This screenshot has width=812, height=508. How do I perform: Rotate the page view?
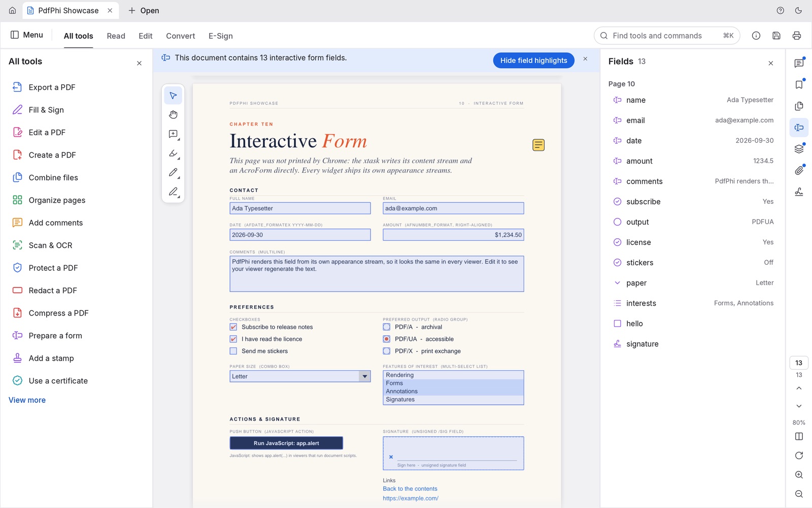tap(799, 456)
